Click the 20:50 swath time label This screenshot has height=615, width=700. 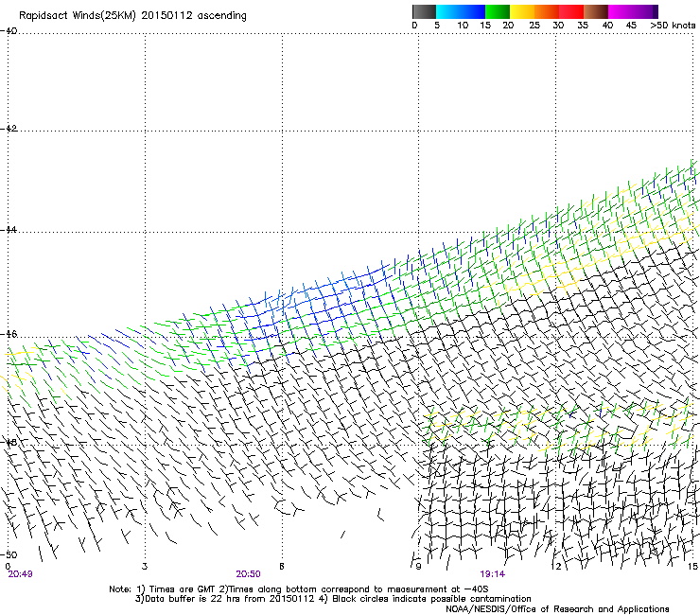click(248, 574)
